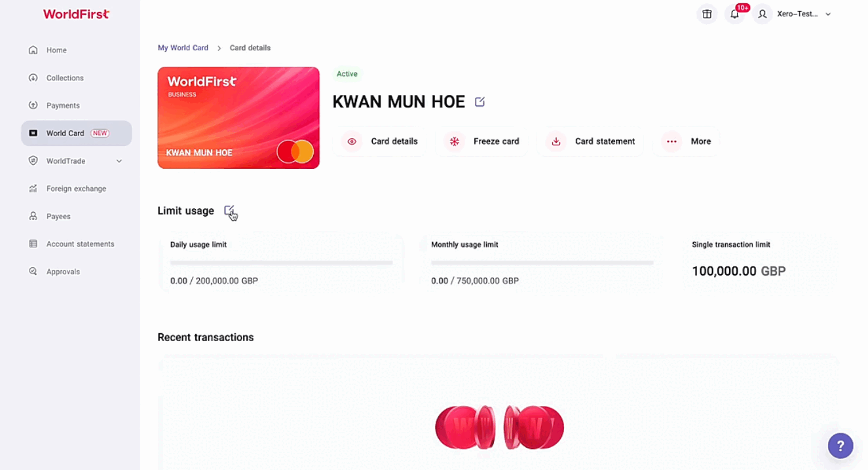Click the user avatar icon in header
868x470 pixels.
(x=763, y=14)
